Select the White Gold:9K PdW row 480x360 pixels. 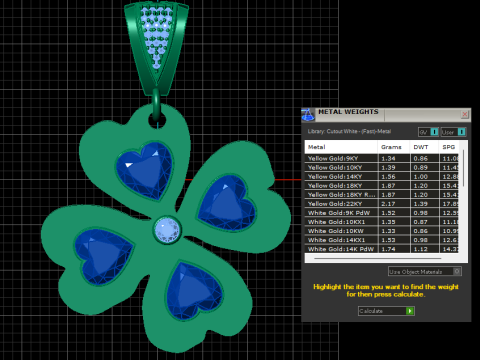pyautogui.click(x=382, y=213)
